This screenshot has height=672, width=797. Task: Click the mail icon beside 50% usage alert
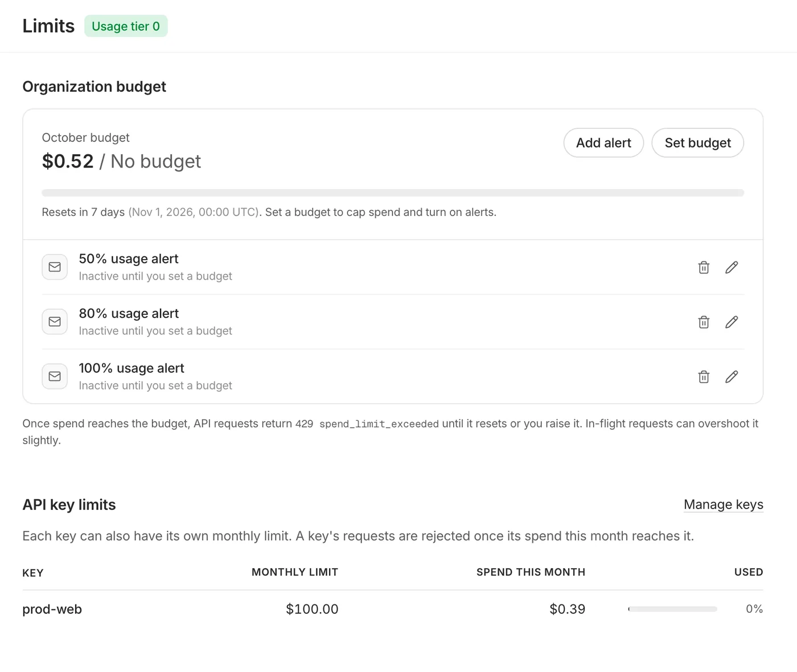(55, 267)
